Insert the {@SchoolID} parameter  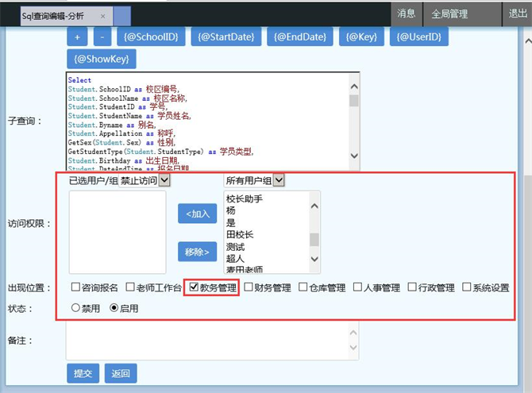[151, 37]
